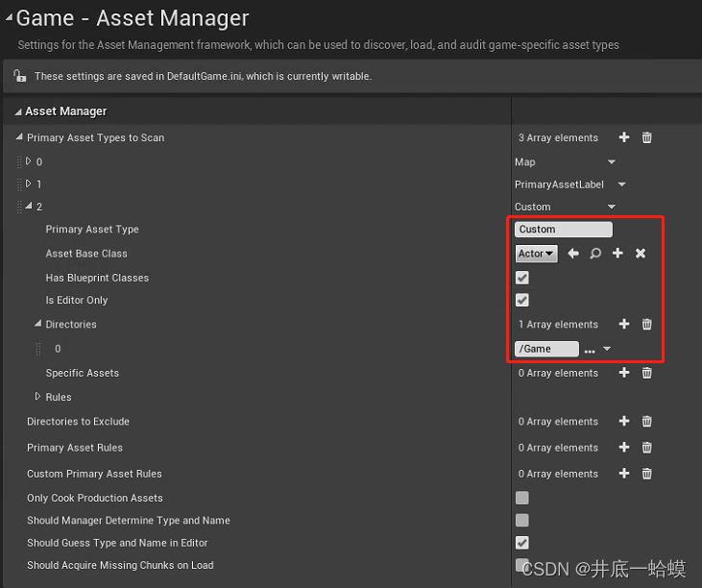Screen dimensions: 702x588
Task: Collapse Primary Asset Types to Scan
Action: coord(19,136)
